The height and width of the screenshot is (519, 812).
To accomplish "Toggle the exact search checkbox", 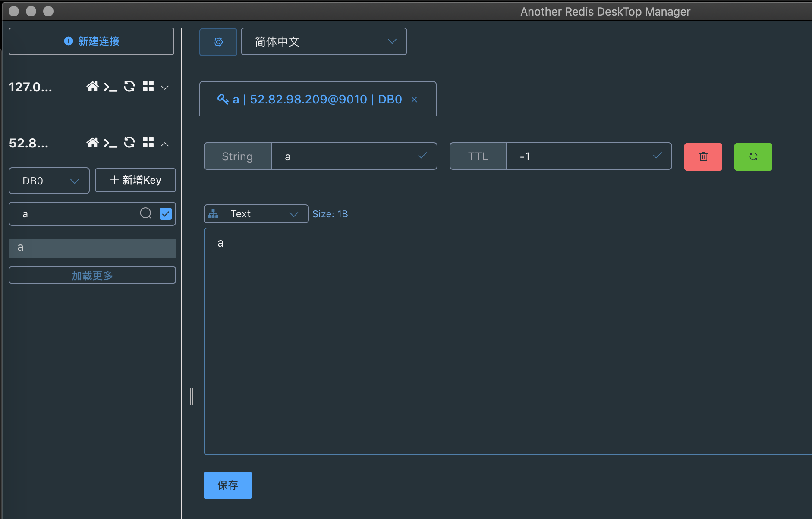I will click(166, 214).
